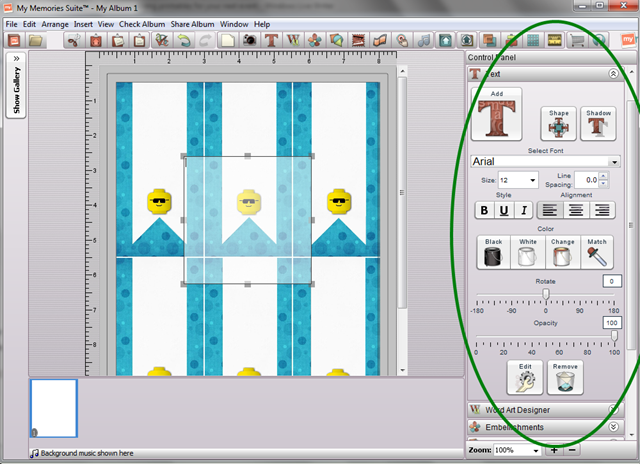640x464 pixels.
Task: Increase Line Spacing with up arrow
Action: [x=603, y=176]
